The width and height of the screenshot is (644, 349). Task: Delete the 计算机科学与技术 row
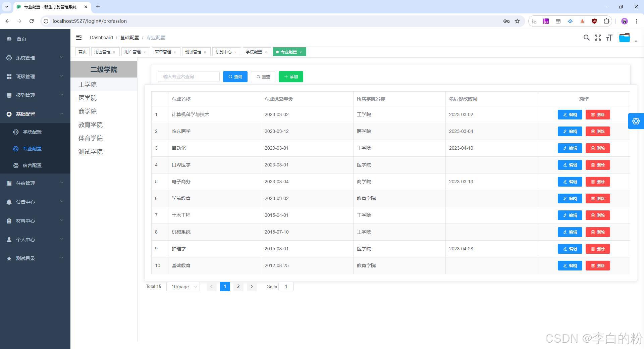point(598,114)
